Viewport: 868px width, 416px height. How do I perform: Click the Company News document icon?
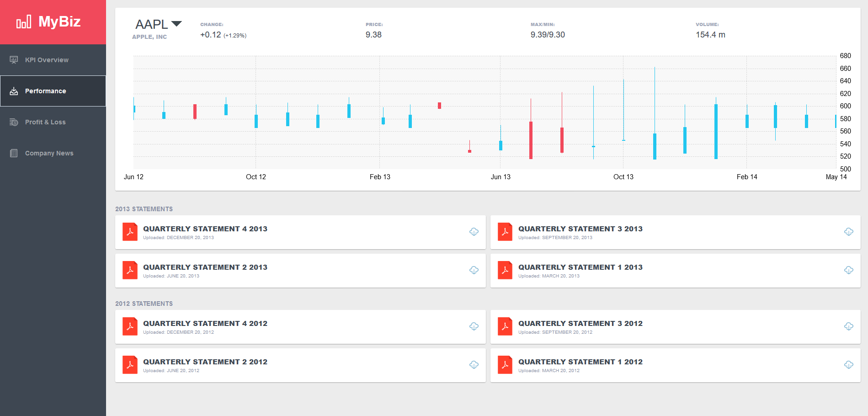coord(14,153)
